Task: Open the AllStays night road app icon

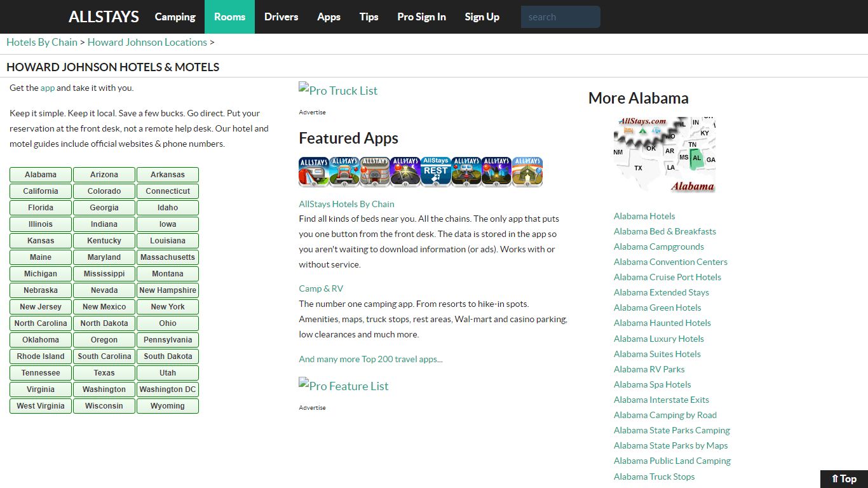Action: (405, 172)
